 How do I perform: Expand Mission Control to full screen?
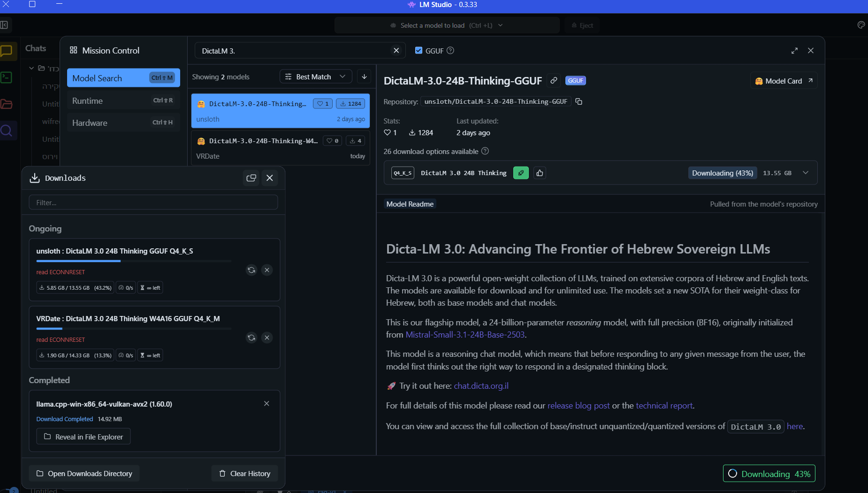794,51
